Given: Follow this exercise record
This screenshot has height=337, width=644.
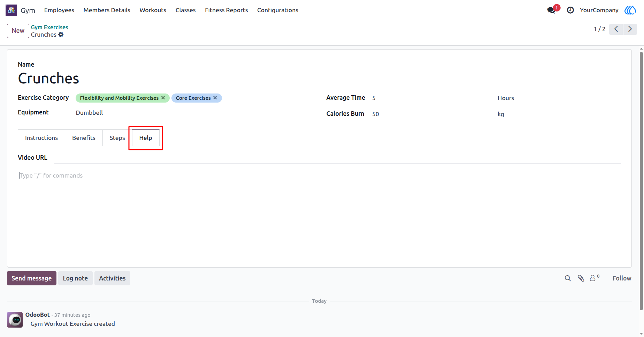Looking at the screenshot, I should (622, 278).
